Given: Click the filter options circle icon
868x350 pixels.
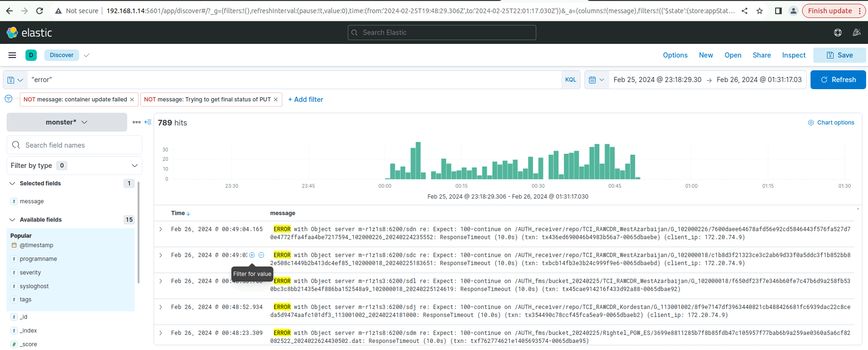Looking at the screenshot, I should pos(8,99).
